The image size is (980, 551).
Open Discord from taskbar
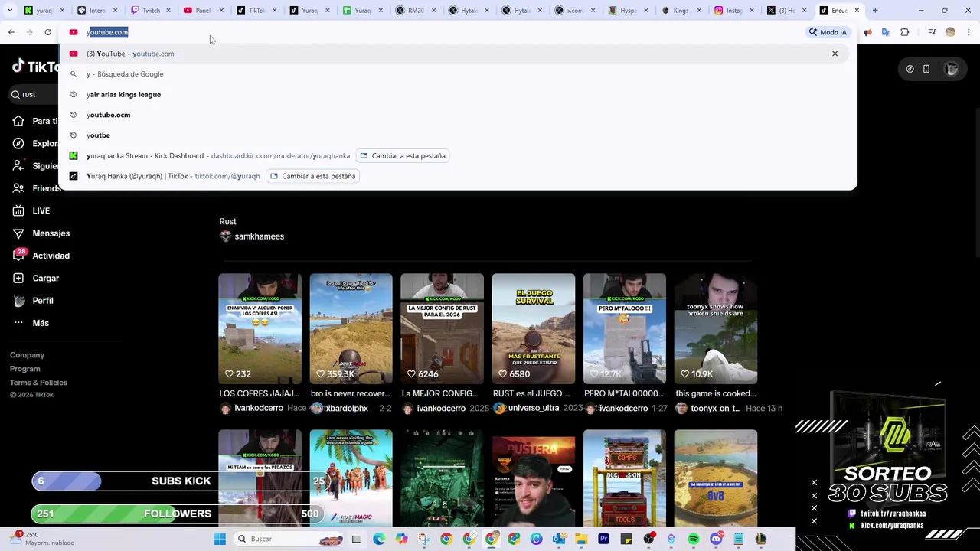(x=716, y=539)
